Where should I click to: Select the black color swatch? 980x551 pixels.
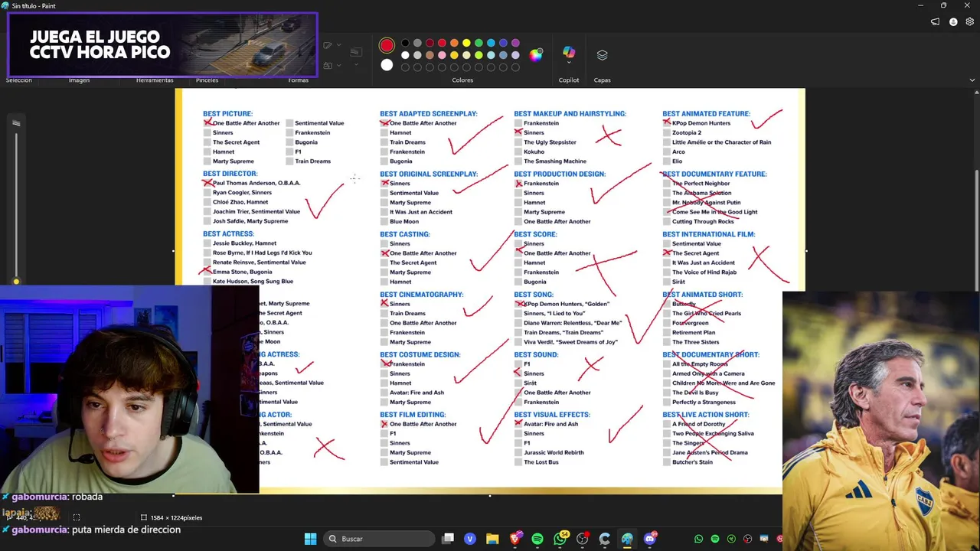405,43
